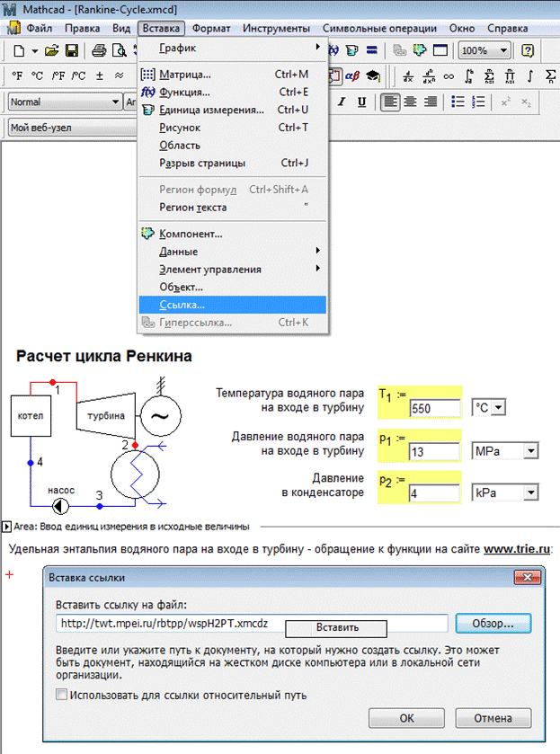Viewport: 560px width, 754px height.
Task: Open the Greek symbols αβ toolbar
Action: click(352, 76)
